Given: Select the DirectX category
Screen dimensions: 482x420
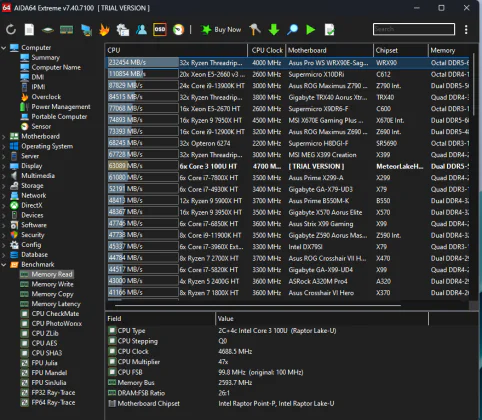Looking at the screenshot, I should (32, 205).
